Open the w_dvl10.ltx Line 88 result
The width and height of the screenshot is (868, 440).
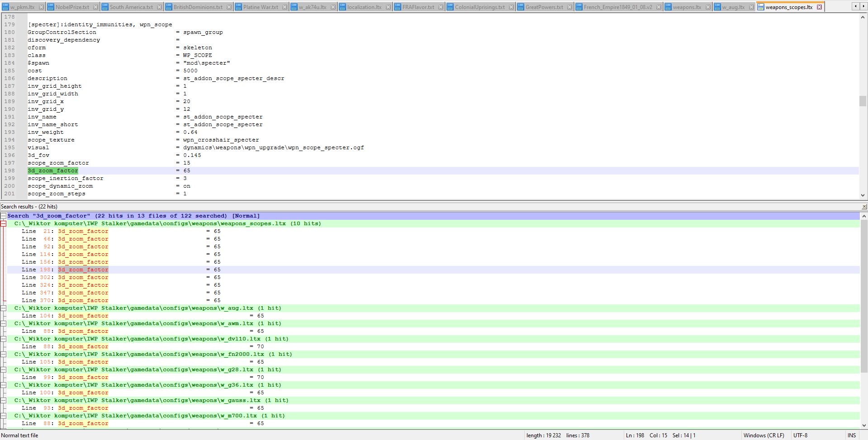pyautogui.click(x=433, y=346)
